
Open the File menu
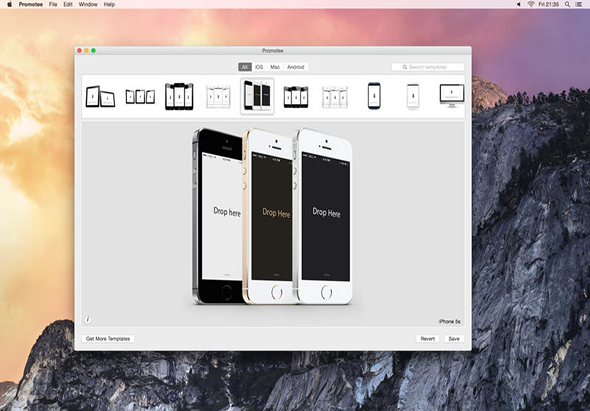click(x=53, y=5)
